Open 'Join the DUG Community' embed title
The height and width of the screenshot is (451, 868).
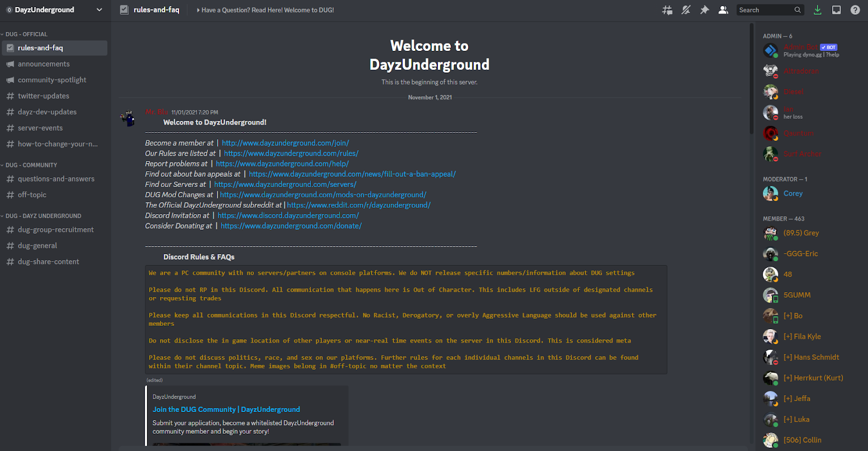[226, 409]
